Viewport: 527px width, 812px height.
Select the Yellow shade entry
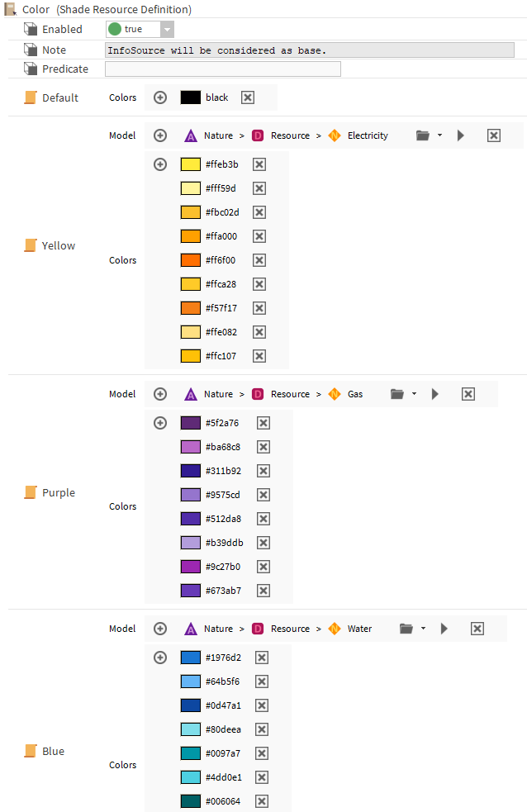point(58,245)
